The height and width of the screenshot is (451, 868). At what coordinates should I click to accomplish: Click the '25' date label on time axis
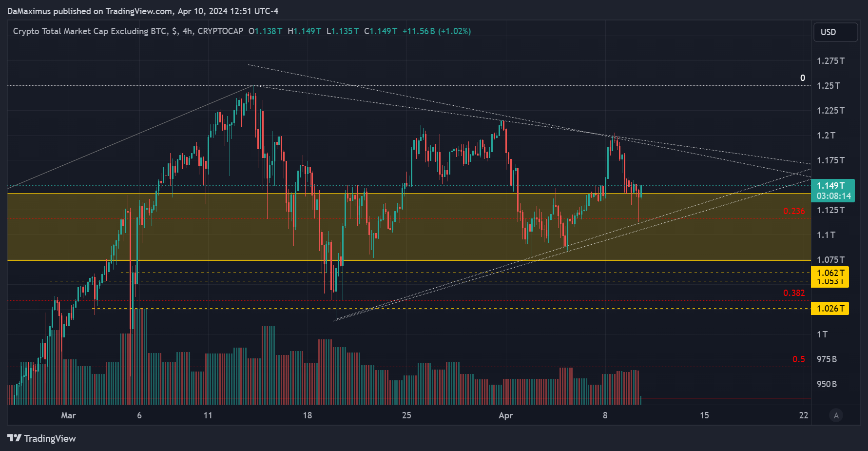click(x=406, y=415)
